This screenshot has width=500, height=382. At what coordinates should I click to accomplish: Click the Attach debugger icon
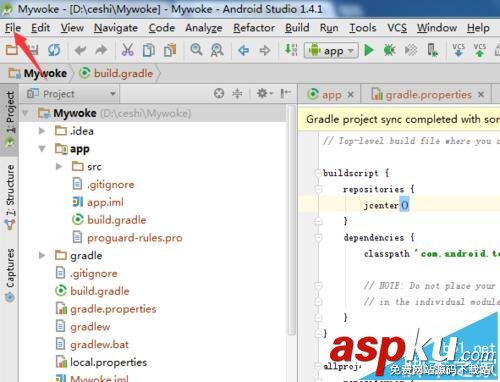[411, 50]
